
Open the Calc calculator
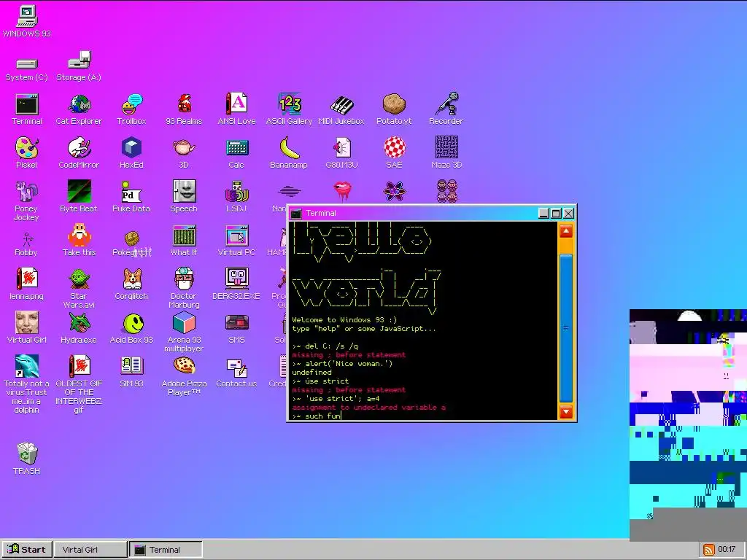(236, 154)
